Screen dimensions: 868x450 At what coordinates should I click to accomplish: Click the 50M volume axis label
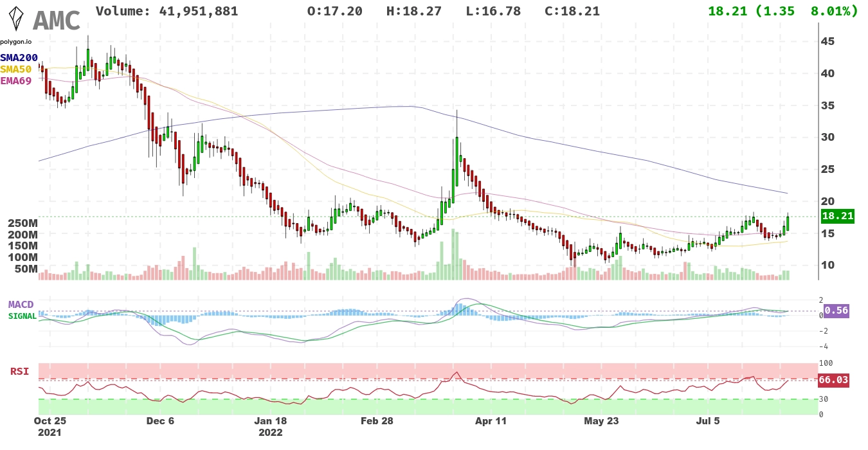25,269
